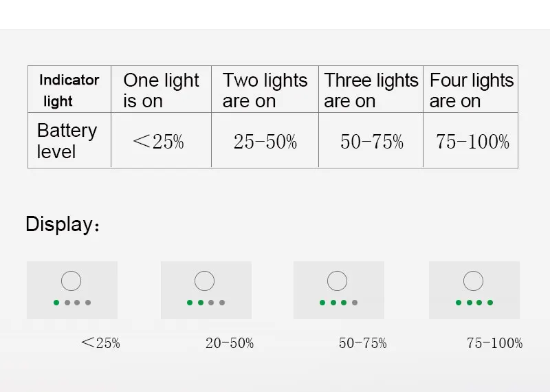Click the 'Battery level' row header

tap(69, 140)
